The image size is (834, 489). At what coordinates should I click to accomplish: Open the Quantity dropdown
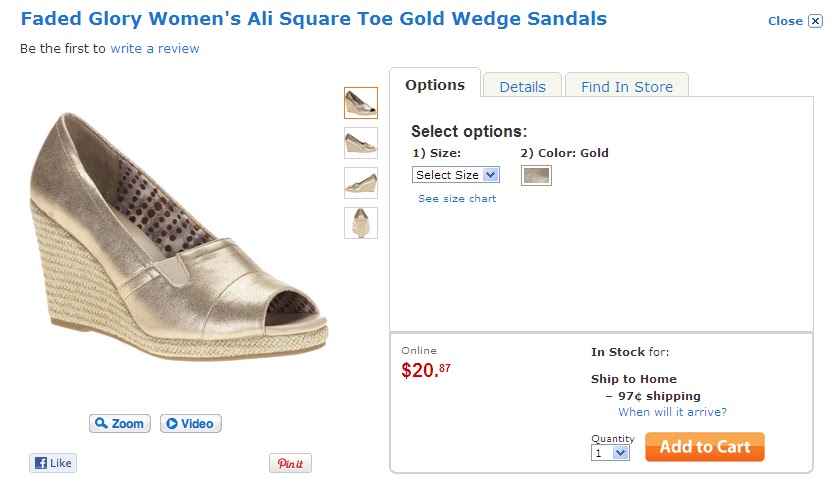611,452
